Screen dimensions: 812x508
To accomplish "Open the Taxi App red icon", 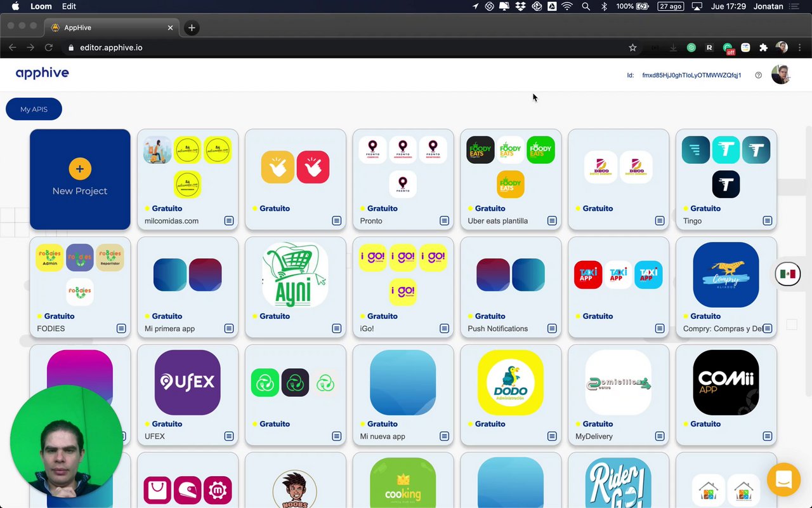I will point(588,274).
